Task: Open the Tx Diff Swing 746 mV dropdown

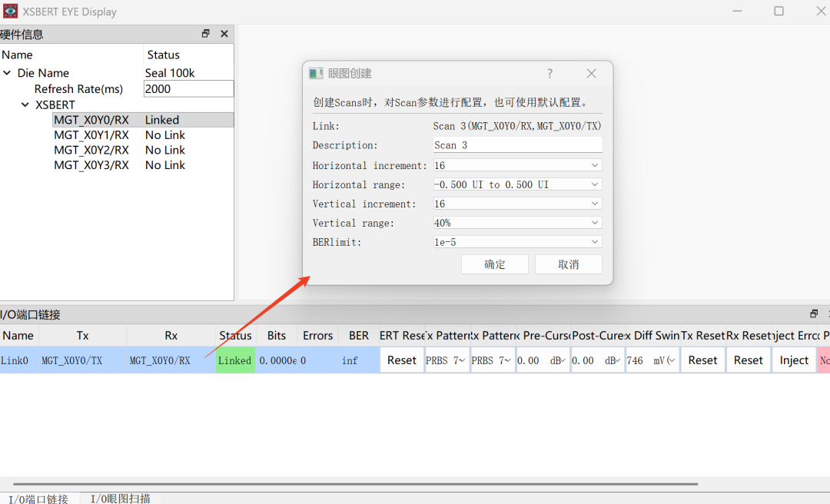Action: pos(652,360)
